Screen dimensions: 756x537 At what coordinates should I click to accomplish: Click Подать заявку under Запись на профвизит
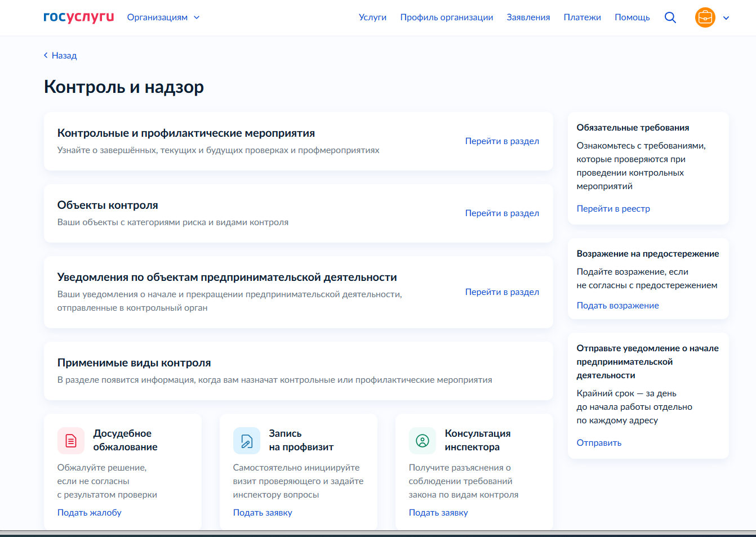point(263,513)
